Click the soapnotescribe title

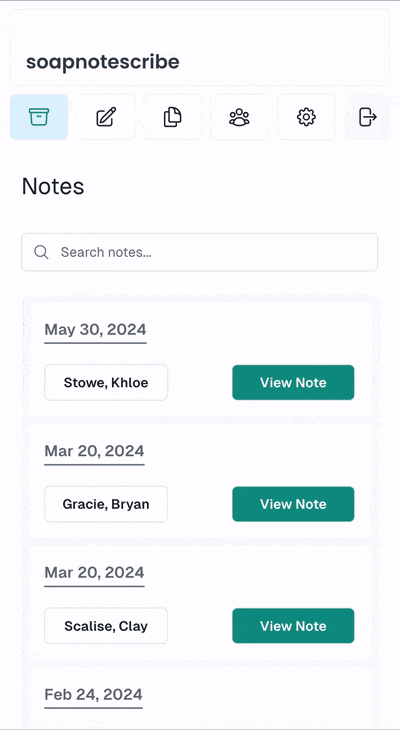click(x=102, y=62)
